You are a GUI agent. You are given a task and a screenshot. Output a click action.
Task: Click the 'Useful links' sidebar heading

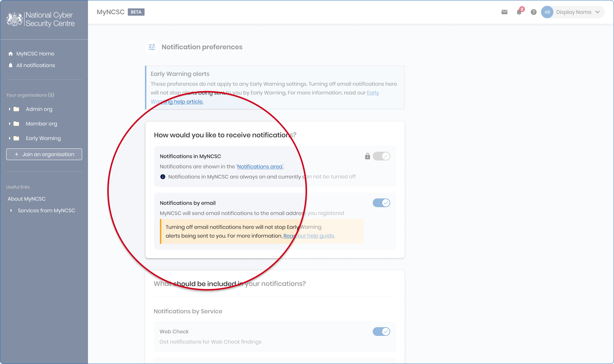[x=18, y=187]
